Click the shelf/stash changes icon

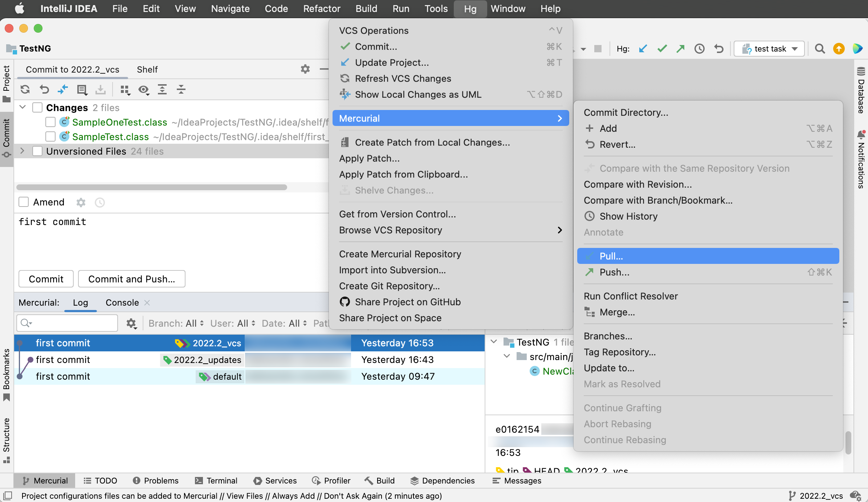[102, 89]
